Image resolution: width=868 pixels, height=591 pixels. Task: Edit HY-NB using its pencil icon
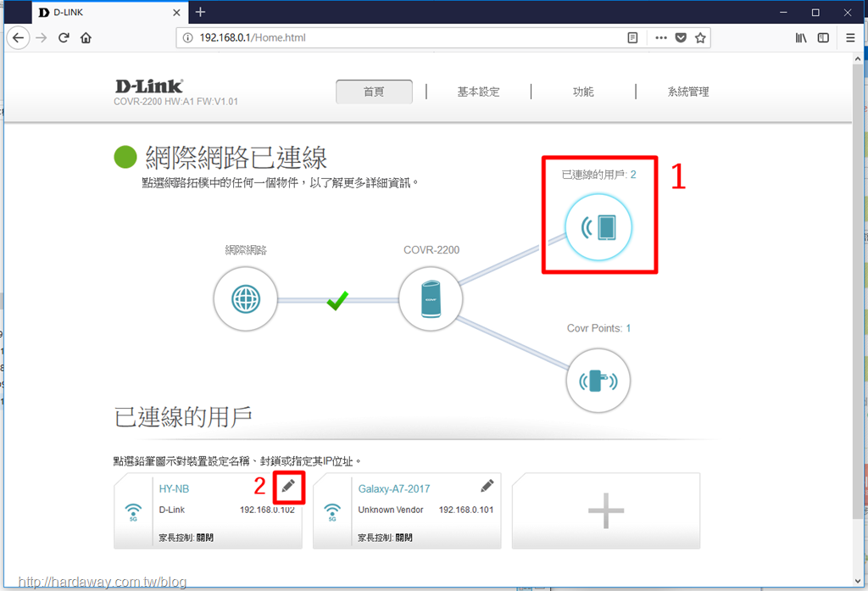289,486
